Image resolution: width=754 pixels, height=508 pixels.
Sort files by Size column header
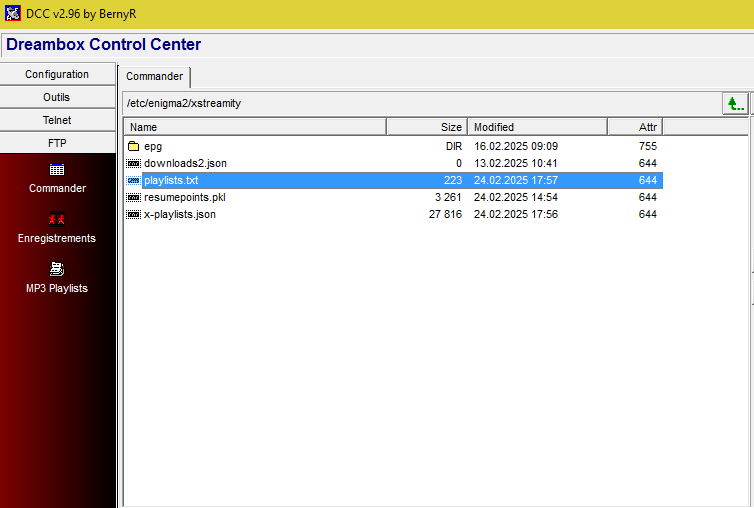pyautogui.click(x=427, y=127)
